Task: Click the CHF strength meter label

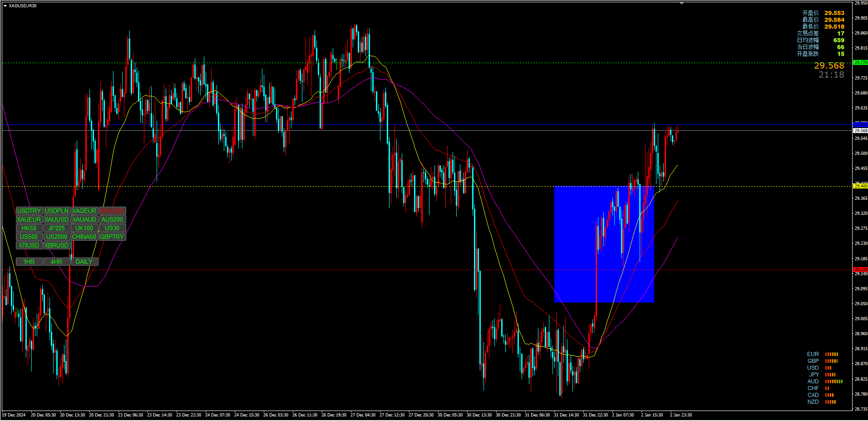Action: click(813, 388)
